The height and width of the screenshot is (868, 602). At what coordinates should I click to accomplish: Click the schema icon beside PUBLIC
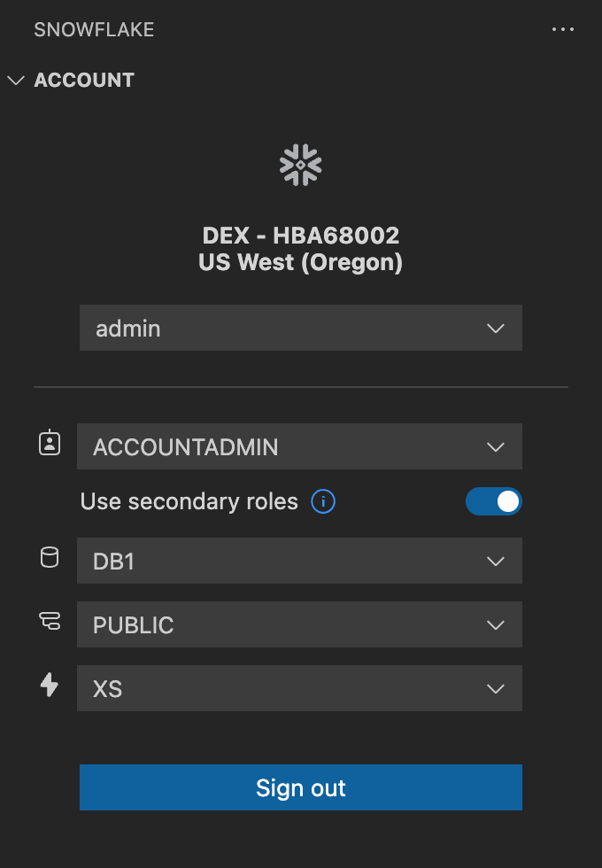click(x=49, y=622)
